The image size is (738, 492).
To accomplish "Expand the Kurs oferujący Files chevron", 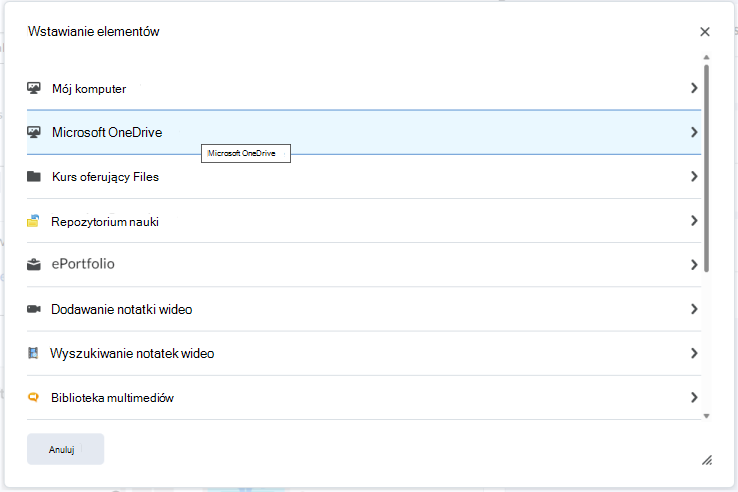I will point(694,177).
